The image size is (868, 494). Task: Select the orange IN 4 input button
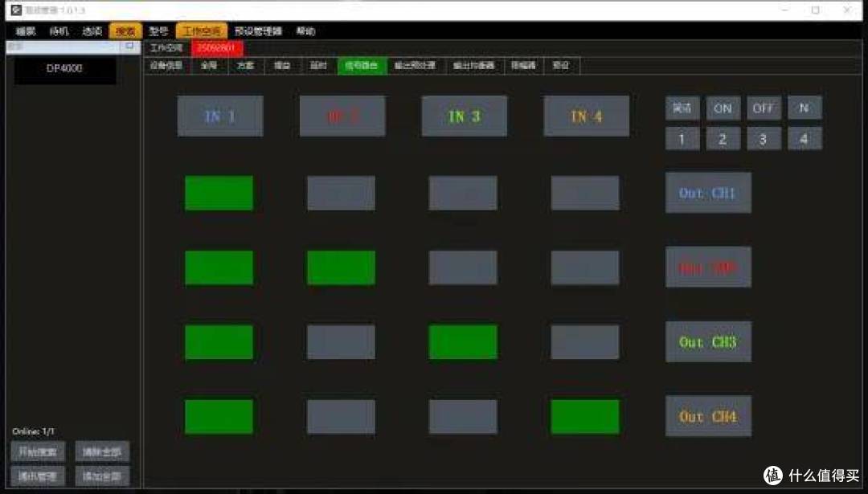586,116
